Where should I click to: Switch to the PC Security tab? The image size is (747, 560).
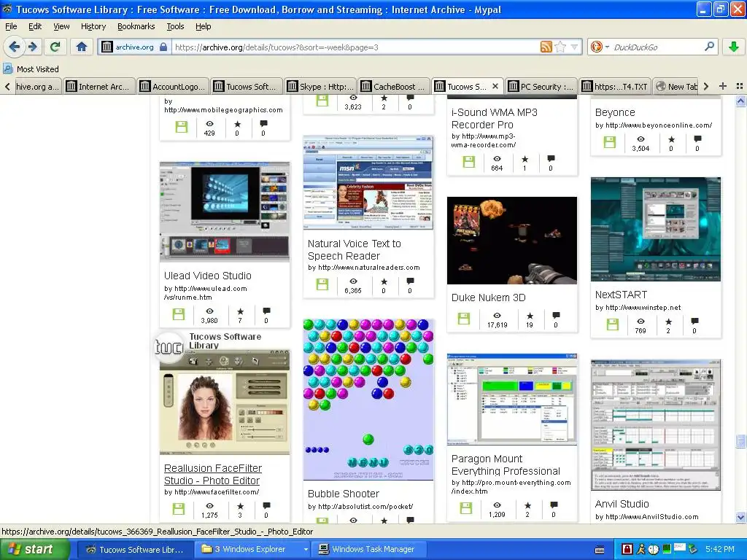point(541,86)
